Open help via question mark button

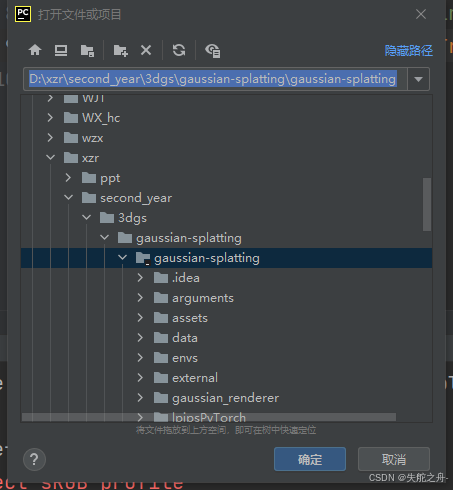(x=34, y=459)
